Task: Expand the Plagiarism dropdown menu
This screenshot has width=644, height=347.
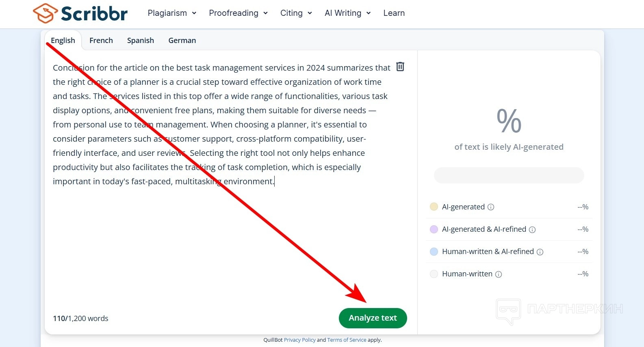Action: (172, 13)
